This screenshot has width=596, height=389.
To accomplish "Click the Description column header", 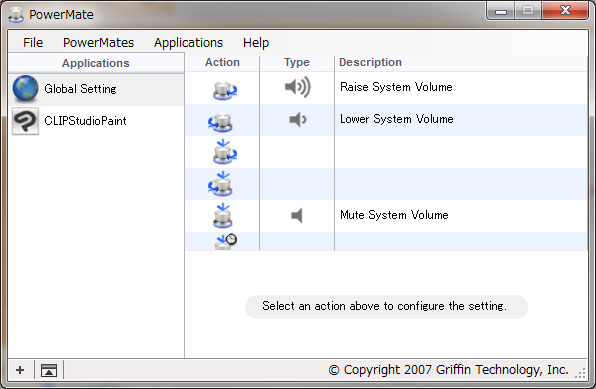I will click(x=370, y=62).
